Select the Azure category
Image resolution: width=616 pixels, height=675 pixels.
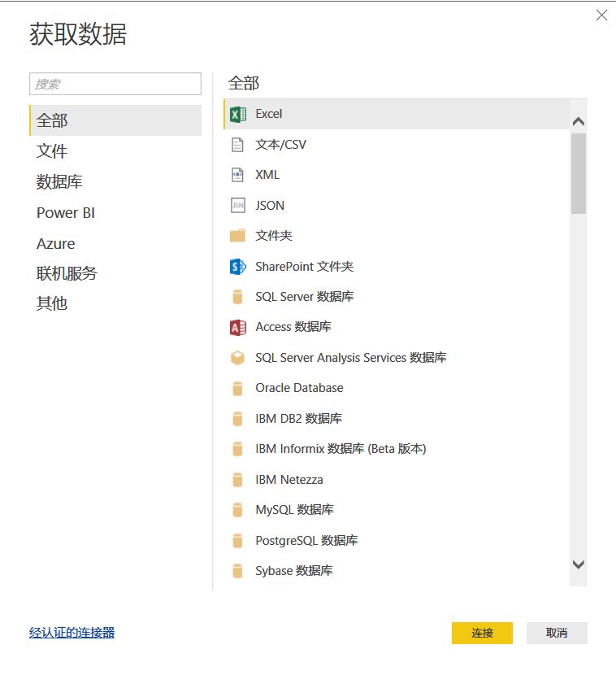tap(55, 243)
